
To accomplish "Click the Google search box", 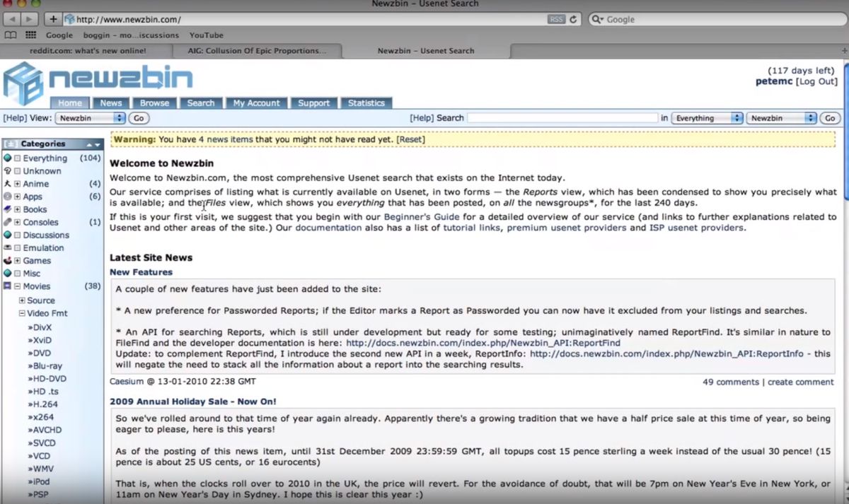I will pos(717,19).
